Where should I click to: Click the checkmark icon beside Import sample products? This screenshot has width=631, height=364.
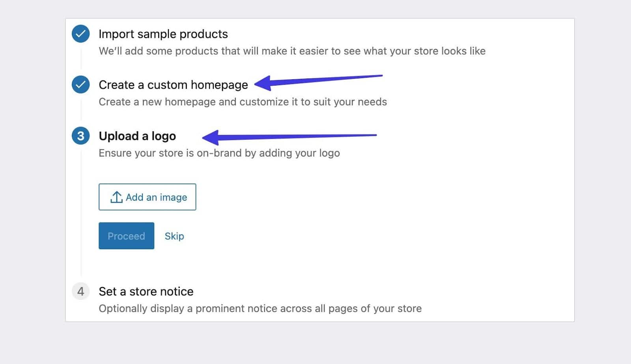tap(80, 34)
